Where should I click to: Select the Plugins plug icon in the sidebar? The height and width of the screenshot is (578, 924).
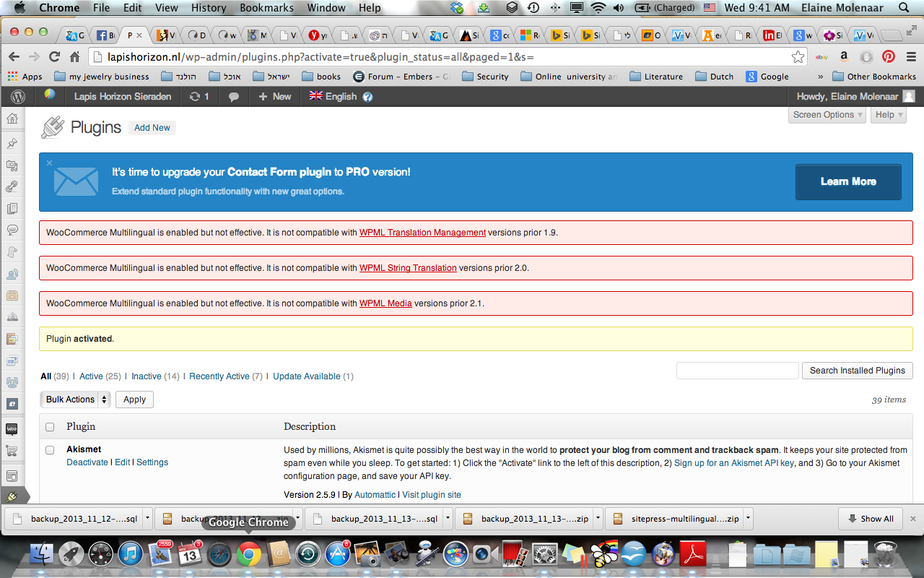(12, 497)
